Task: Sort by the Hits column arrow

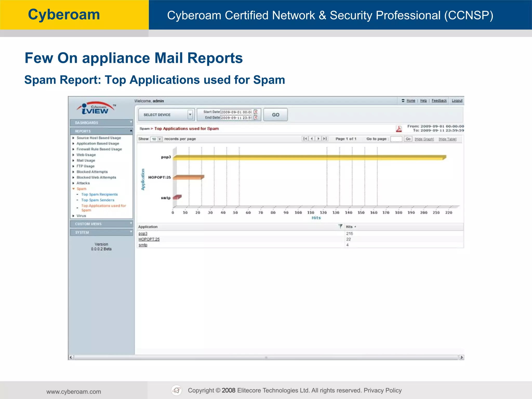Action: [355, 227]
